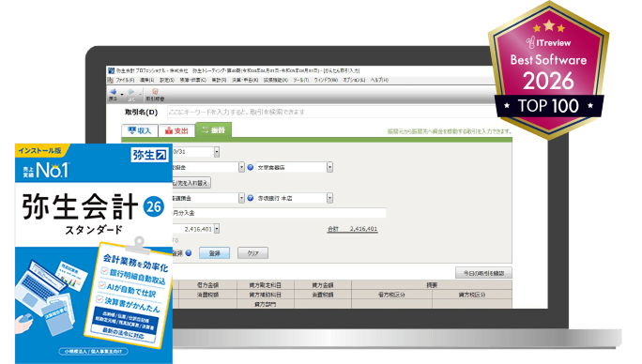Image resolution: width=642 pixels, height=364 pixels.
Task: Click the 元/先を入れ替え button
Action: pyautogui.click(x=191, y=183)
